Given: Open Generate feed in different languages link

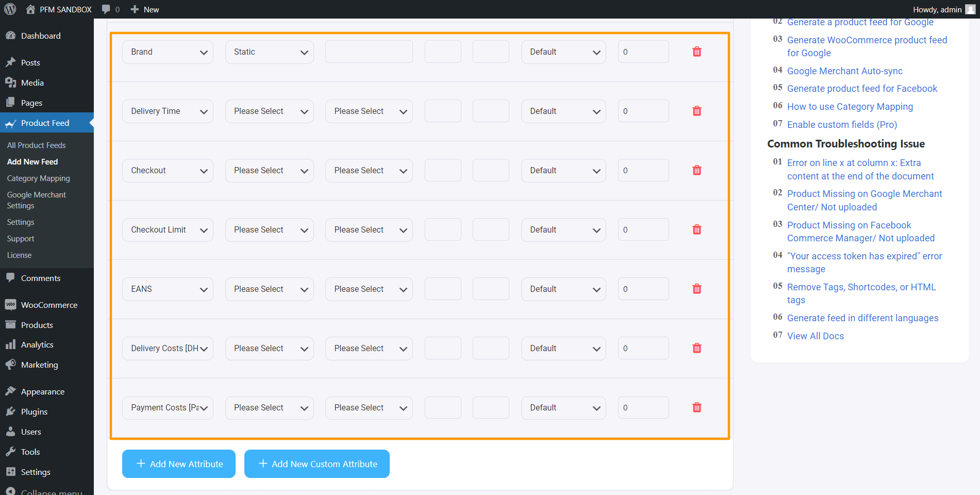Looking at the screenshot, I should [x=863, y=318].
